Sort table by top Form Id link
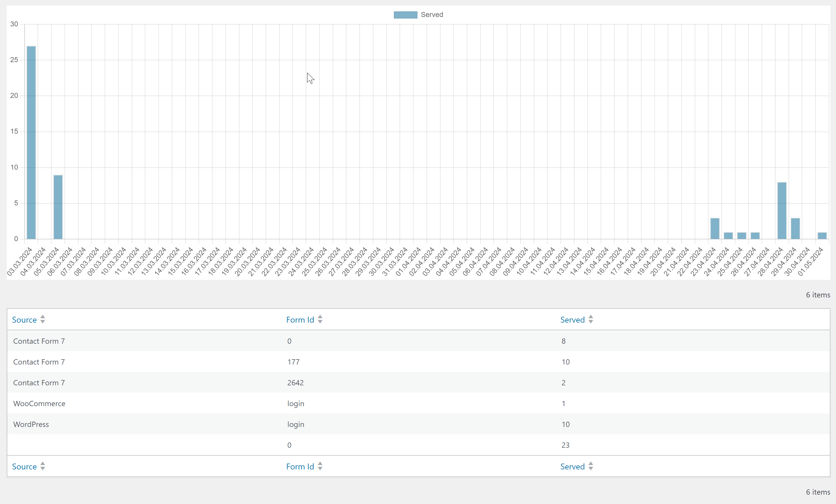836x504 pixels. pyautogui.click(x=300, y=320)
